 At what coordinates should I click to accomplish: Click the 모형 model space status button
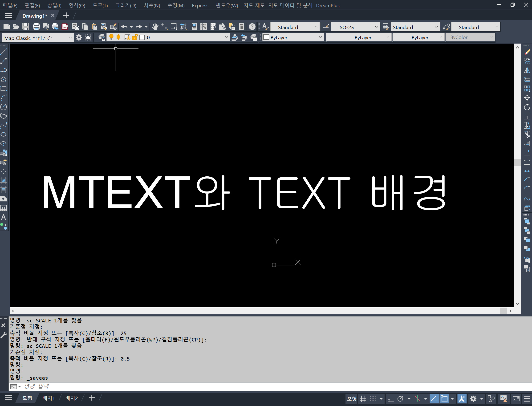tap(352, 398)
